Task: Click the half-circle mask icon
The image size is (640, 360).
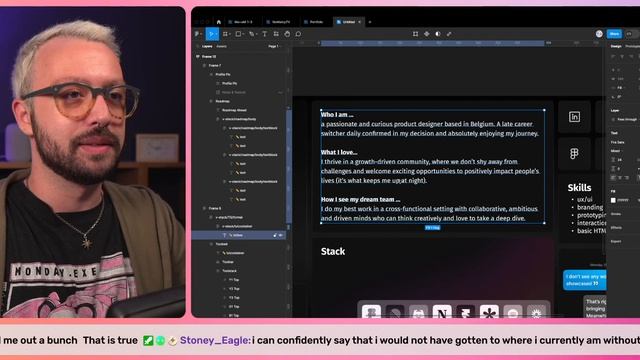Action: point(438,34)
